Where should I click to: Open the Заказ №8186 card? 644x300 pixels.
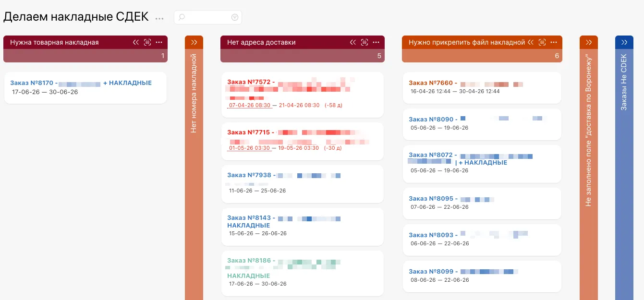click(303, 273)
